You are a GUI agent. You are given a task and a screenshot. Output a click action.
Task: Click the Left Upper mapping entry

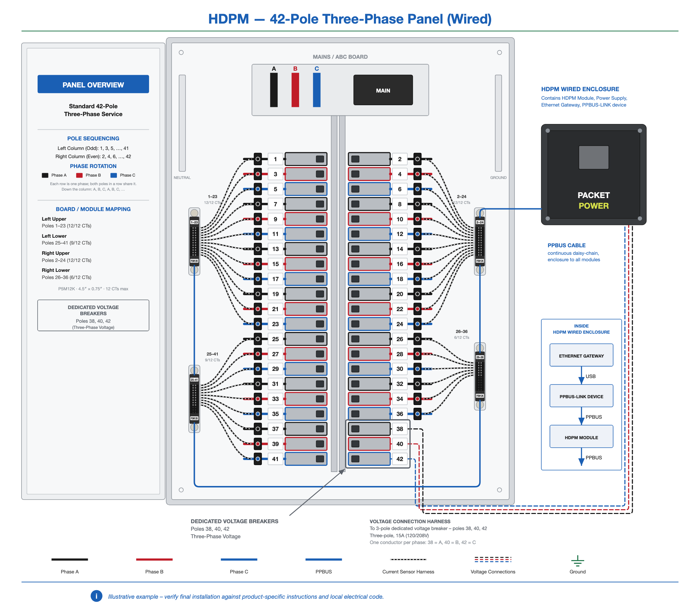67,222
